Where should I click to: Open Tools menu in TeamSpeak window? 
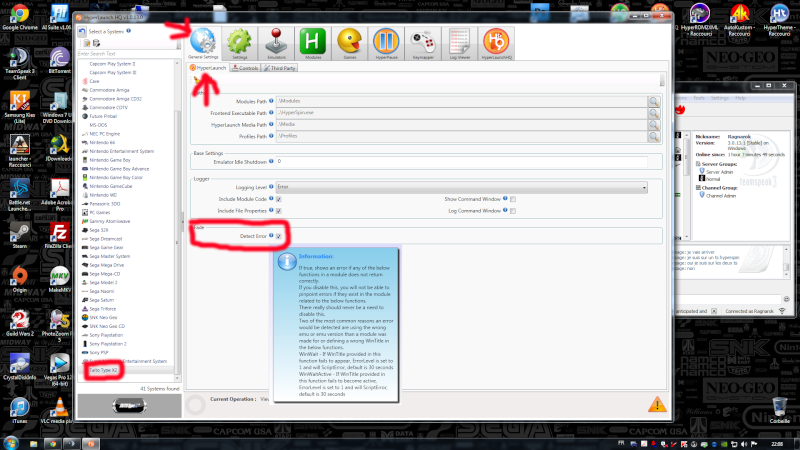pos(698,98)
